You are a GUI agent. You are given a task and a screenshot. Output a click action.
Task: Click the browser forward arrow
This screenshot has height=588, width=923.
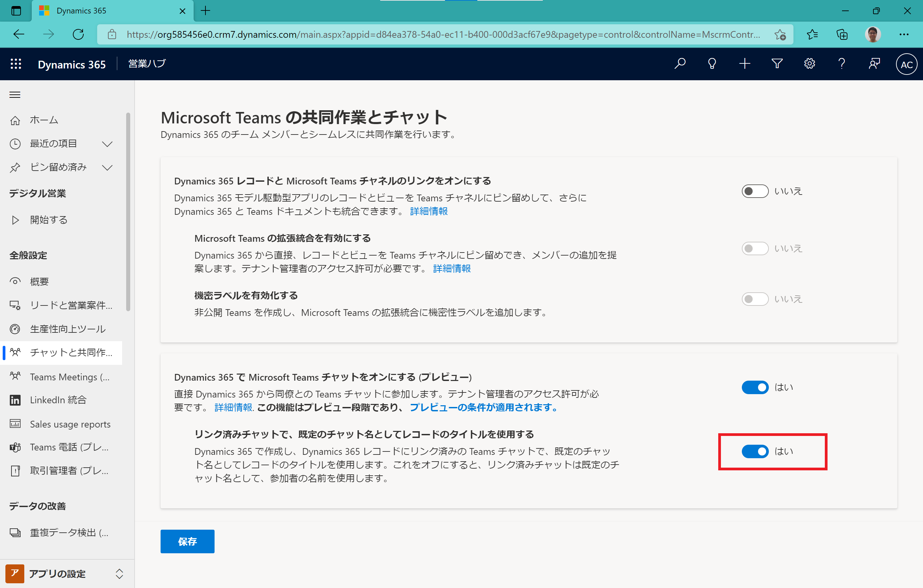point(48,34)
